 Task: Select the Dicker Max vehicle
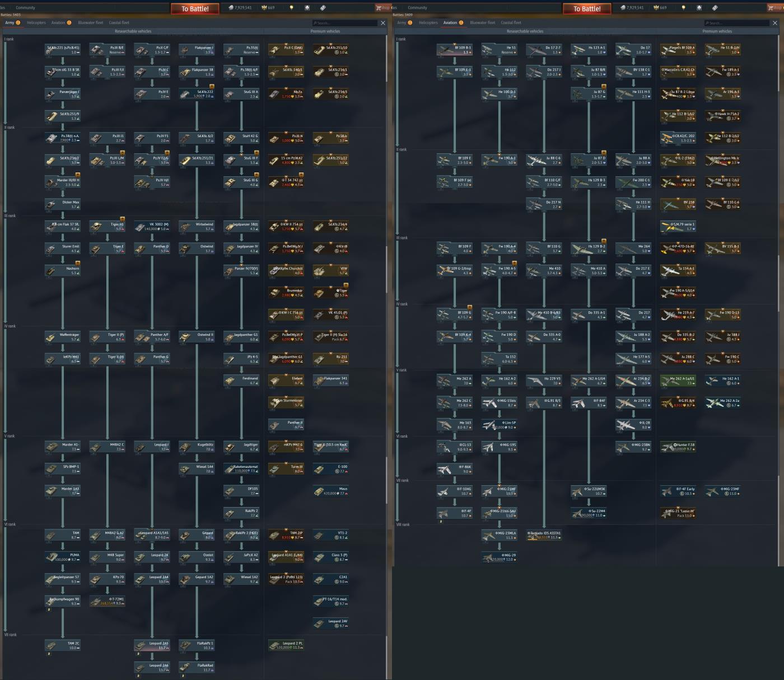(62, 204)
